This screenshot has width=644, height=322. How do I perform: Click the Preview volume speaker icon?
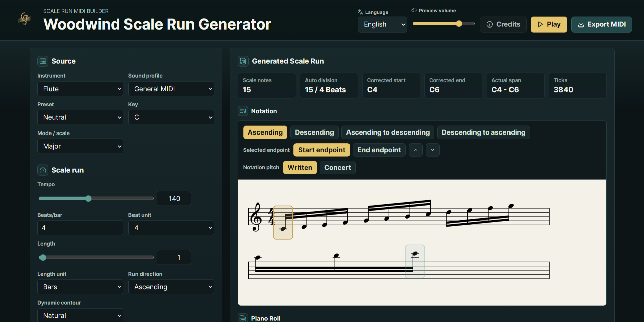[414, 10]
